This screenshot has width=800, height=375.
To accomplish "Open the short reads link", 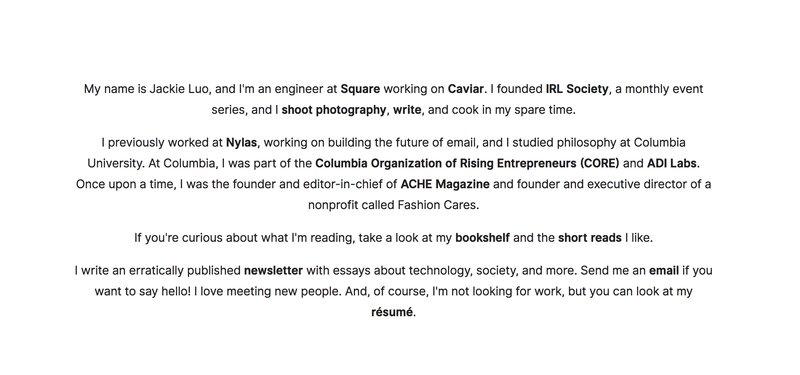I will (x=590, y=238).
